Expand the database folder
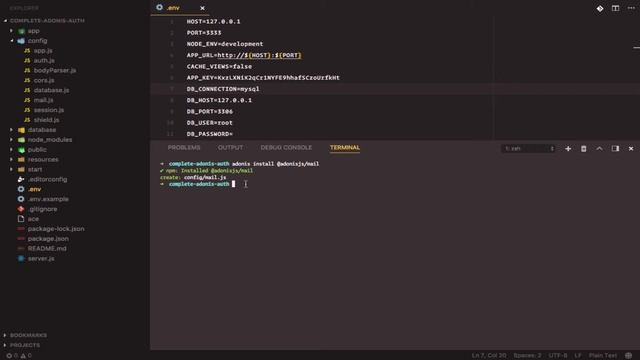The image size is (640, 360). click(x=11, y=130)
